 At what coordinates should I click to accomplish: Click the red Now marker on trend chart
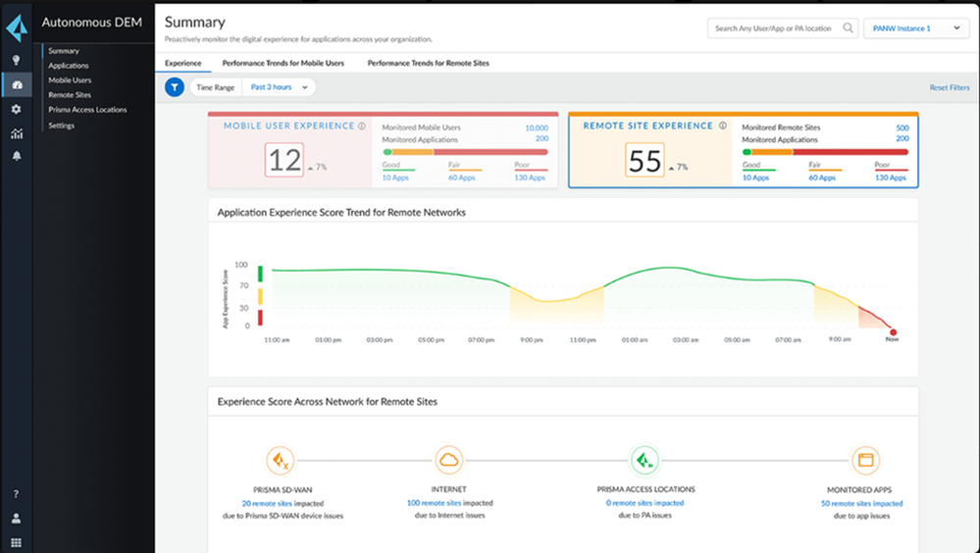point(893,332)
